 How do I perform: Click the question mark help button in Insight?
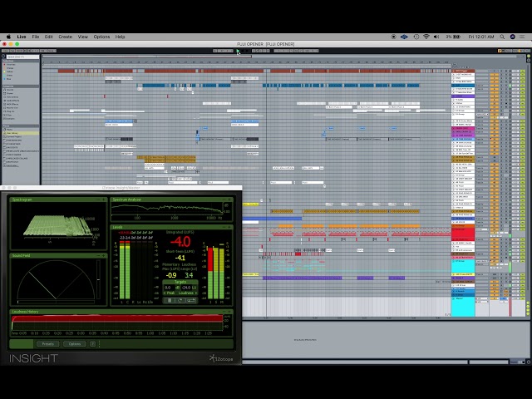click(x=92, y=343)
